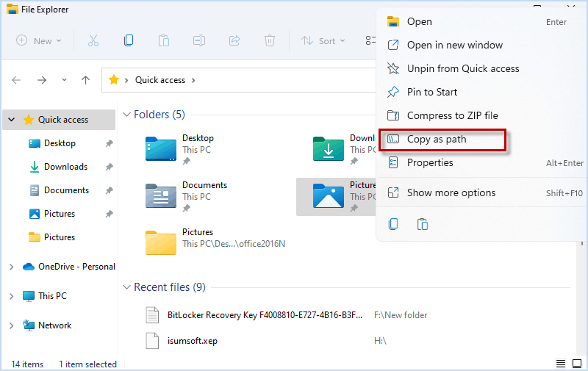588x371 pixels.
Task: Select the Desktop folder tile
Action: point(180,149)
